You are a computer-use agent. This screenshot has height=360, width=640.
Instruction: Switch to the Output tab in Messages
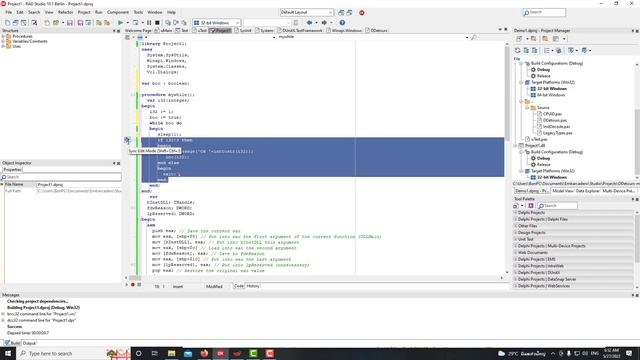pyautogui.click(x=29, y=343)
